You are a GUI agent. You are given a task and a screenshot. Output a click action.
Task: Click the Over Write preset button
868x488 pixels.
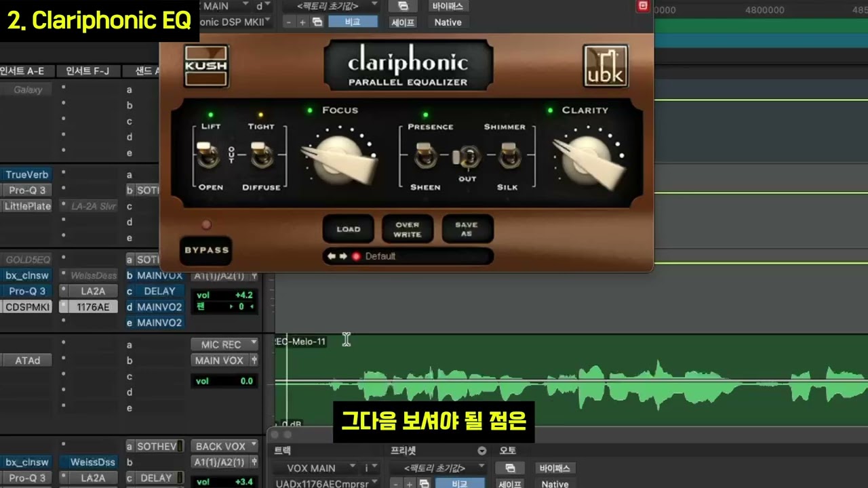pos(408,229)
